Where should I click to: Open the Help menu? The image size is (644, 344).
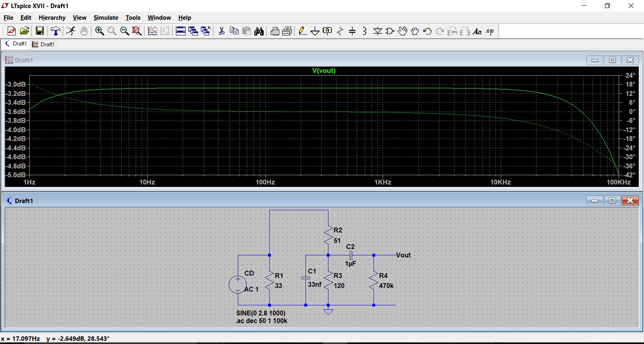[185, 18]
